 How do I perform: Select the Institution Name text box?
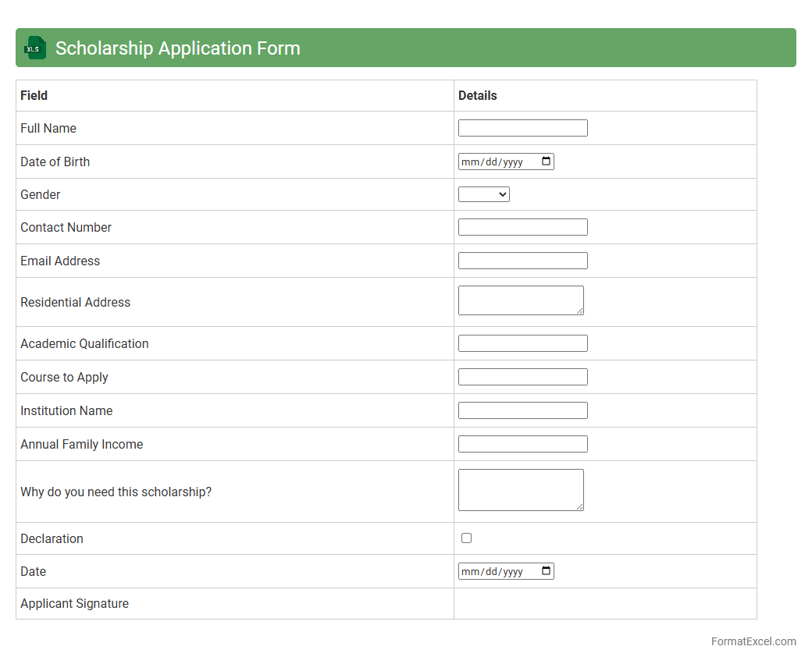[522, 410]
